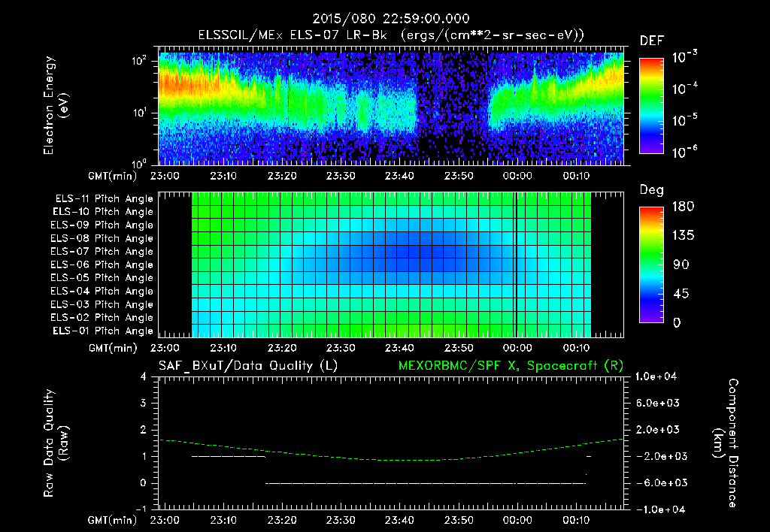Click the 135 tick on Deg scale

(683, 236)
